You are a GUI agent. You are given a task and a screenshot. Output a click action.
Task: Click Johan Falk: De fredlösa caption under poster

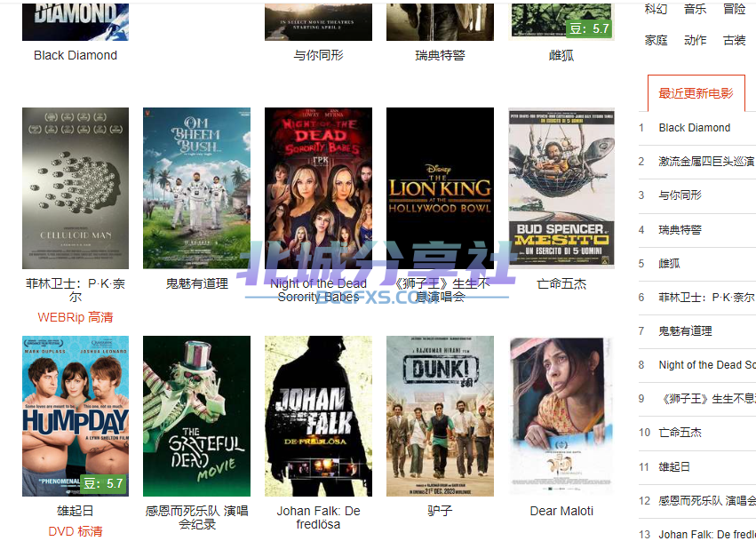pos(318,517)
